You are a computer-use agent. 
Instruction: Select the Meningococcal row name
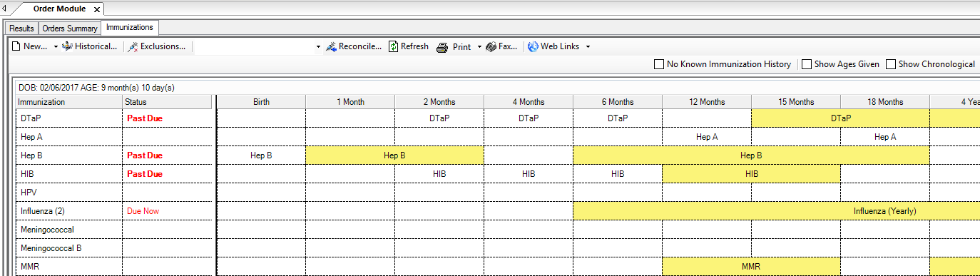[47, 230]
